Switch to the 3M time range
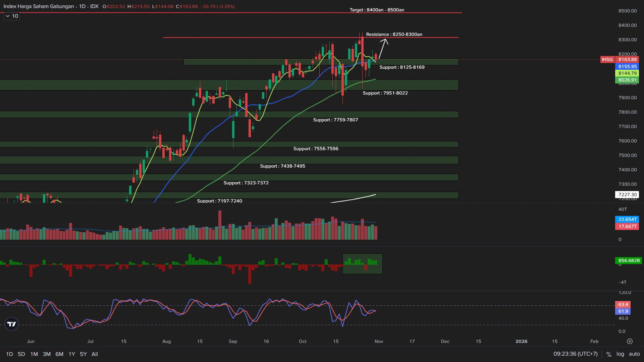The image size is (644, 362). (47, 354)
